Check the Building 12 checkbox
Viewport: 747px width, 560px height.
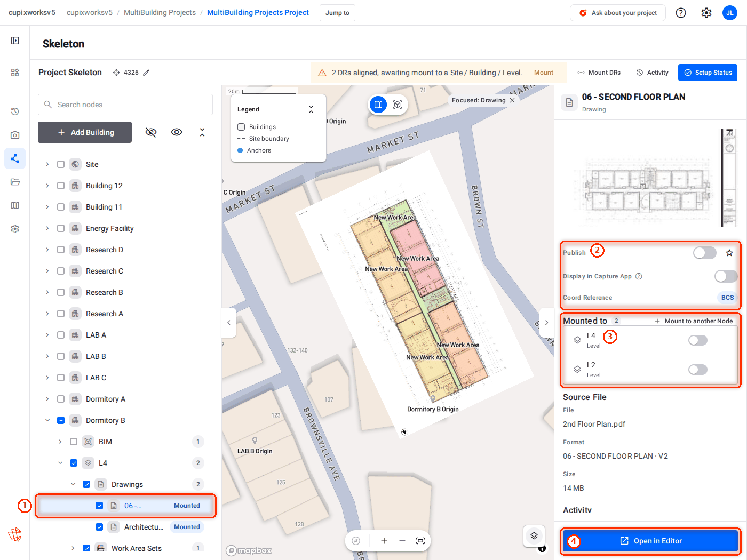61,186
